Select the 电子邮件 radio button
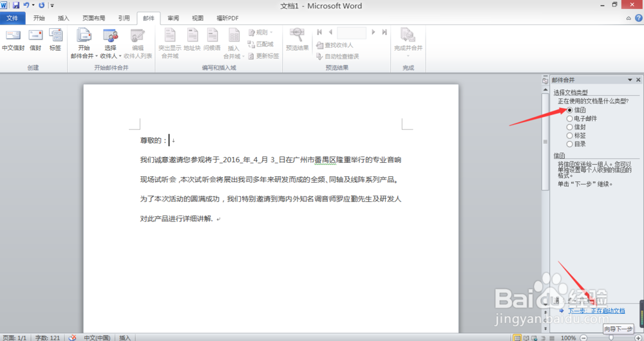644x341 pixels. coord(570,118)
